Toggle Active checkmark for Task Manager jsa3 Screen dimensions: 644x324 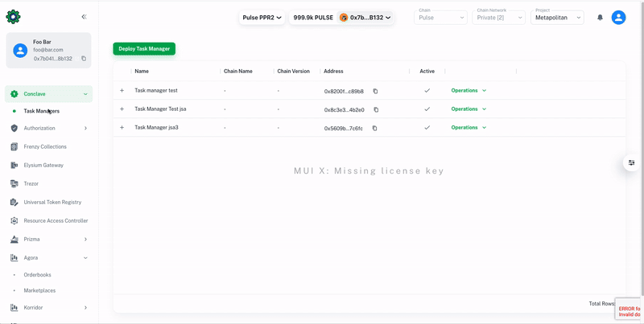427,128
